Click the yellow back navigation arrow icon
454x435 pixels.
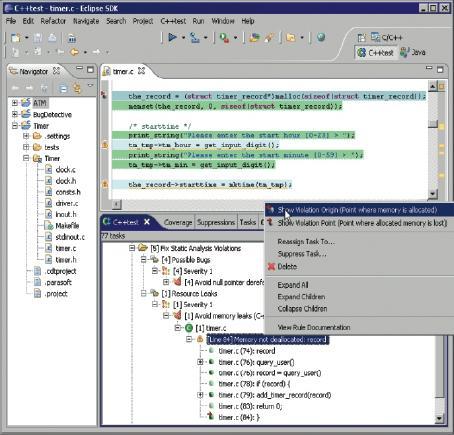(x=74, y=52)
